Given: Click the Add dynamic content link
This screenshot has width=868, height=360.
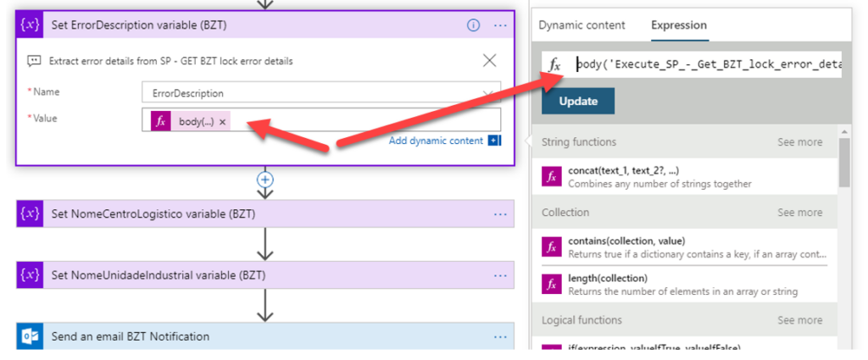Looking at the screenshot, I should [436, 141].
